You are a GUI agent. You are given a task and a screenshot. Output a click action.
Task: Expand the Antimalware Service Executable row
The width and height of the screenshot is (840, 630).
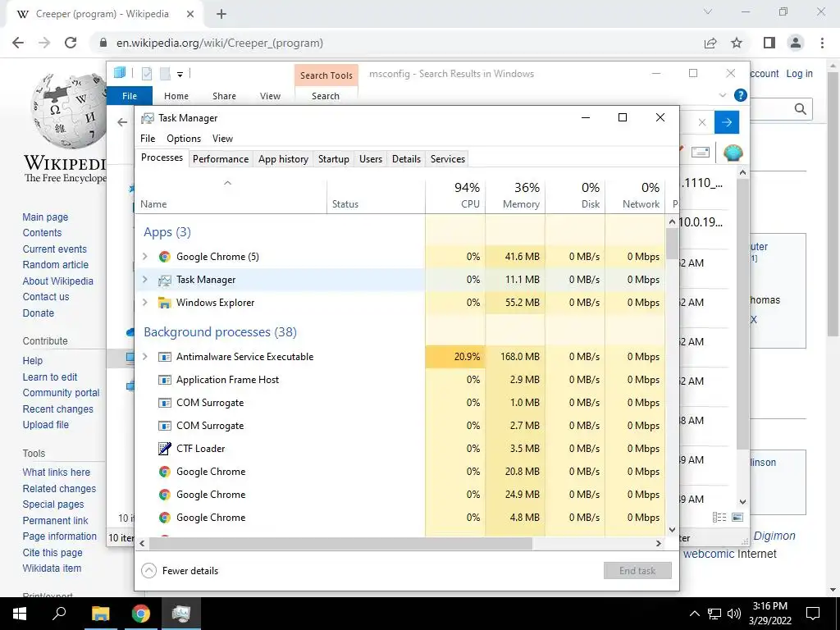pyautogui.click(x=144, y=357)
